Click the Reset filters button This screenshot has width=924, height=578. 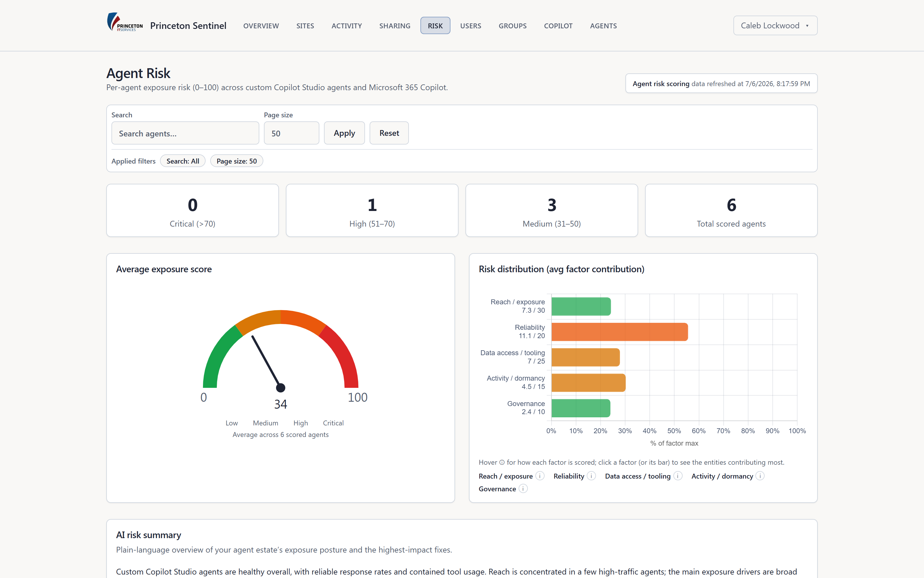[389, 133]
